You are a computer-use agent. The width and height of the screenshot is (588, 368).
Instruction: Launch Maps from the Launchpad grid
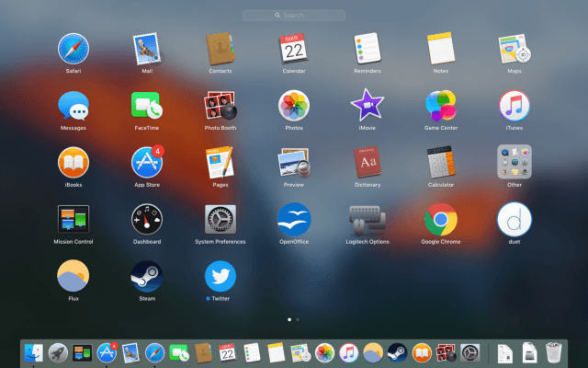[514, 49]
